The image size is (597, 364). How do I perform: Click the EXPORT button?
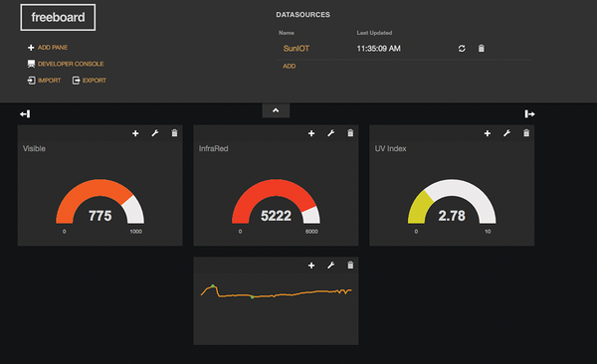pos(95,81)
